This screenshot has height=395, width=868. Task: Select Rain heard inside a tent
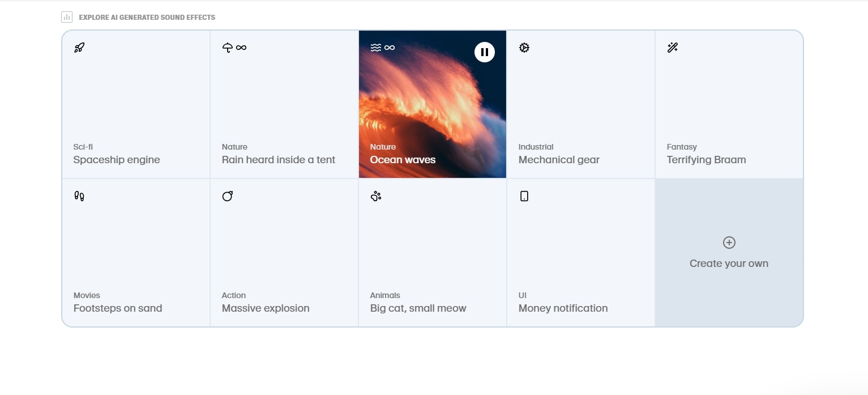284,104
